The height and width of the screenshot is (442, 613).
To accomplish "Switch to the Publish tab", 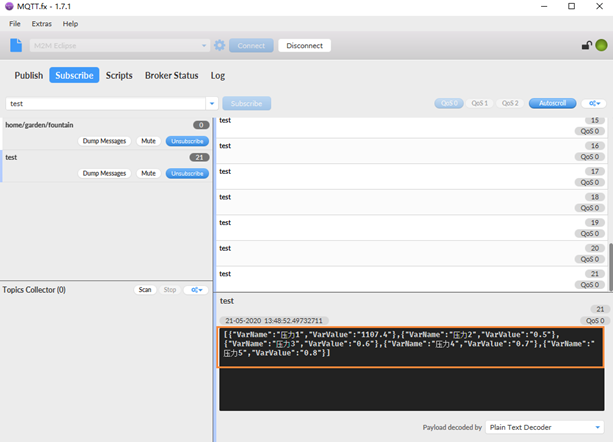I will tap(29, 75).
